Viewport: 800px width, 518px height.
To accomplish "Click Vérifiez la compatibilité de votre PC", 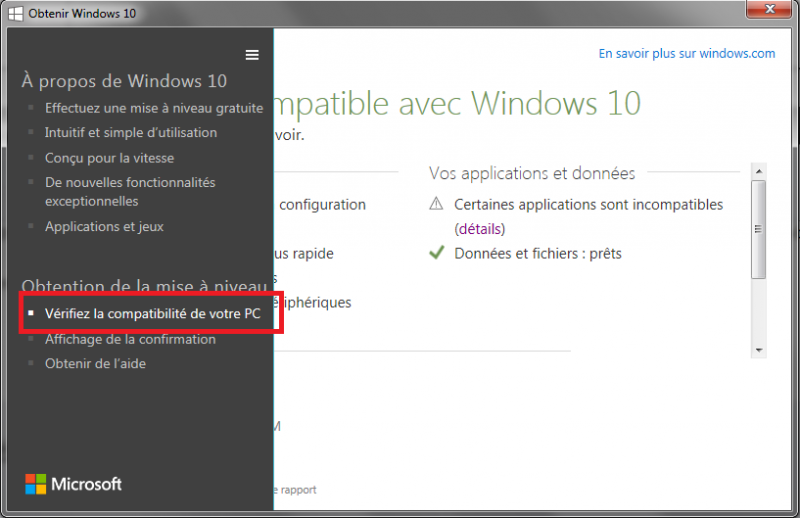I will coord(152,314).
